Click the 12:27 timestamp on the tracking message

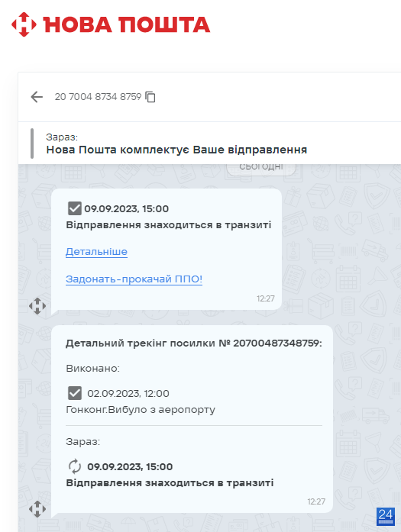tap(316, 501)
